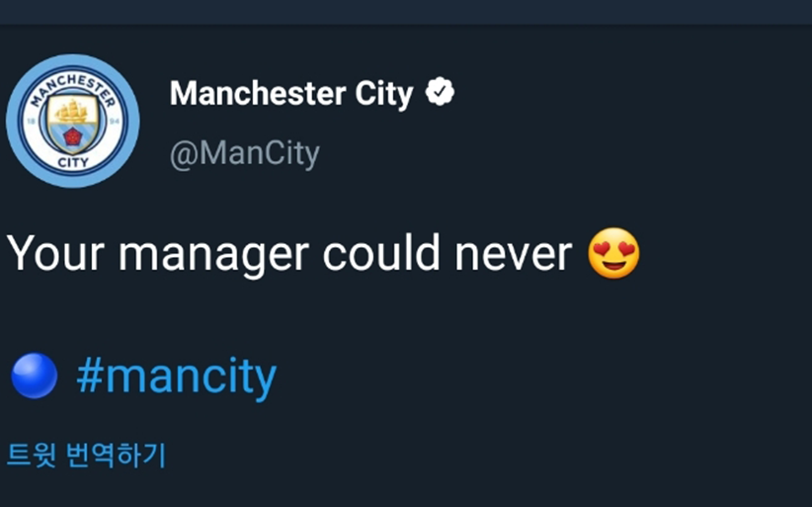Translate the tweet via 트윗 번역하기
The width and height of the screenshot is (812, 507).
86,455
